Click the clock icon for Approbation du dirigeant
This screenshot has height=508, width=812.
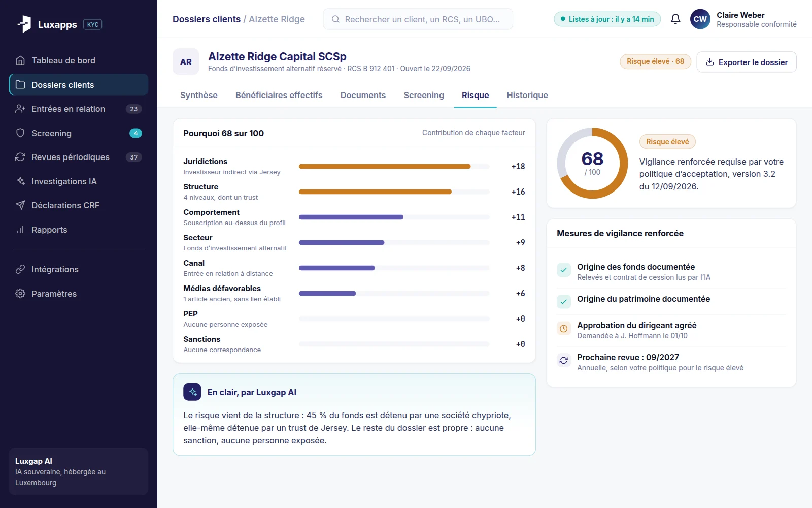[564, 329]
